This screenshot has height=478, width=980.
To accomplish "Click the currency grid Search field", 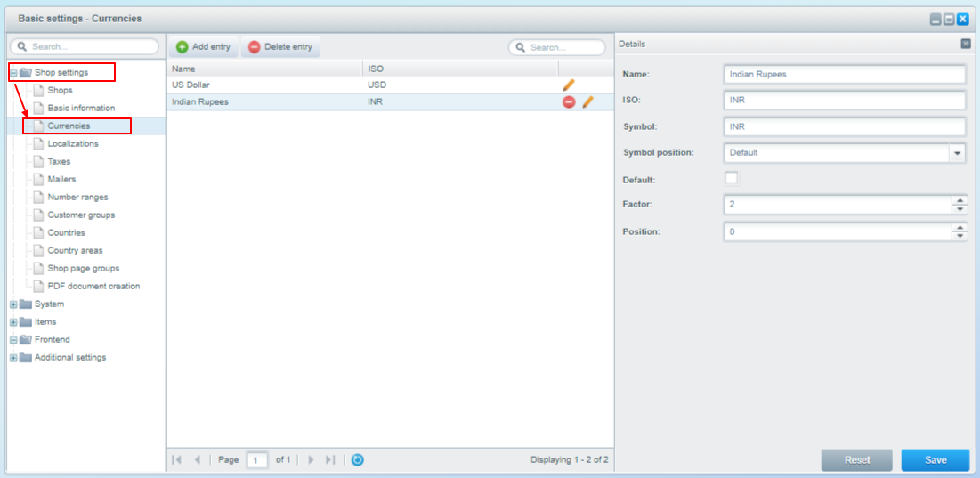I will tap(557, 47).
